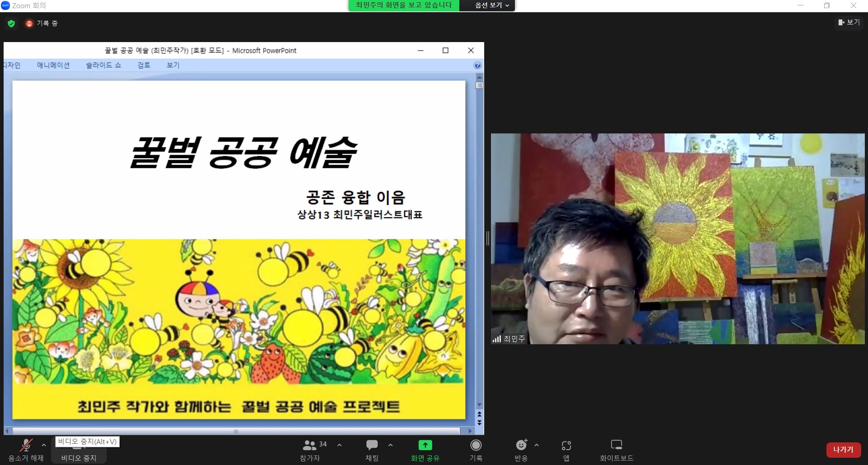Open the 보기 tab in PowerPoint ribbon
868x465 pixels.
[x=173, y=65]
